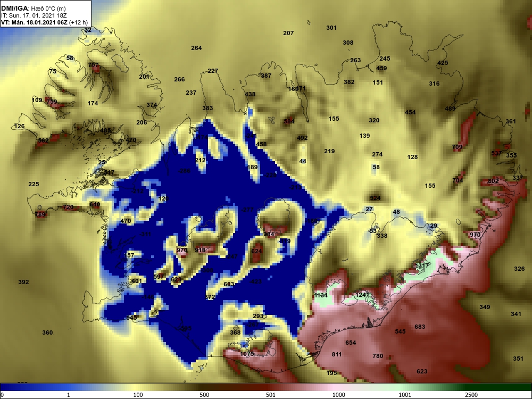Click the map value '802'

(x=493, y=181)
